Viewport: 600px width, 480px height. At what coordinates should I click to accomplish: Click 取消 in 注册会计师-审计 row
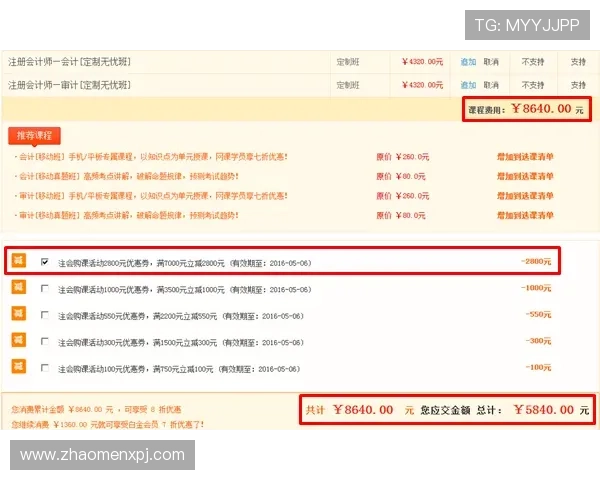(491, 85)
